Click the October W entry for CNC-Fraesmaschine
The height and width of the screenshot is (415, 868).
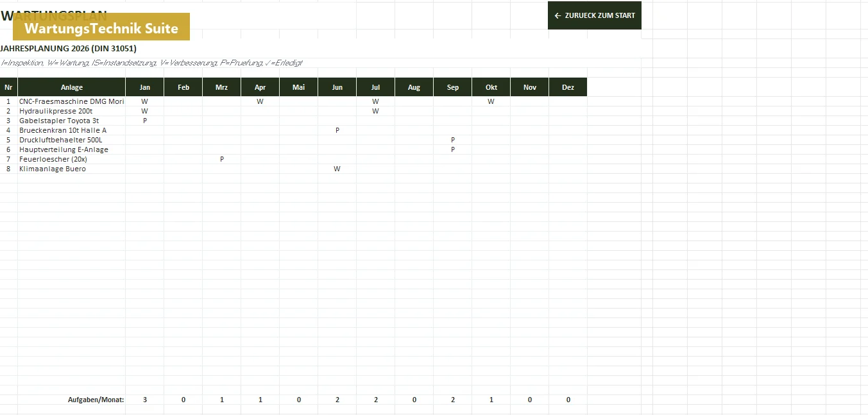[x=491, y=101]
